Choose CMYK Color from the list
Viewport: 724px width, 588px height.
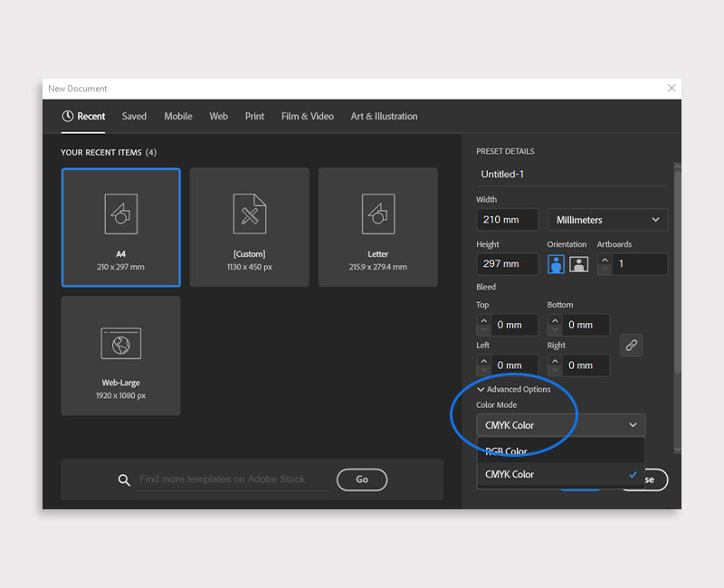(x=560, y=474)
